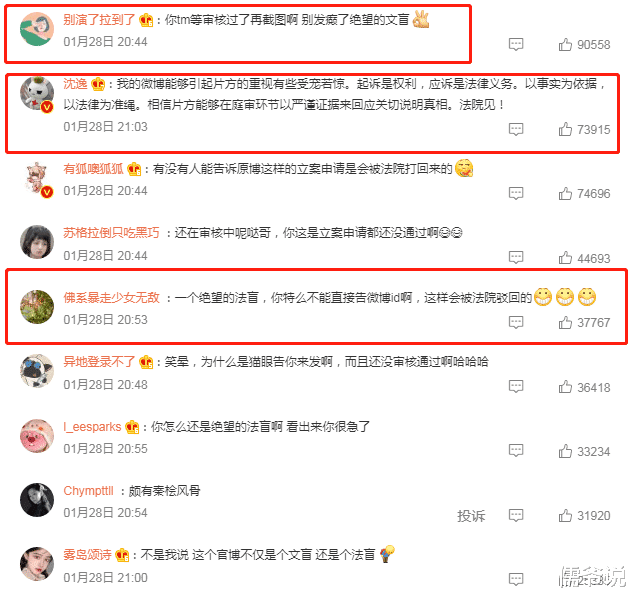Like 沈逸's comment with 73915 likes
638x603 pixels.
click(x=565, y=129)
